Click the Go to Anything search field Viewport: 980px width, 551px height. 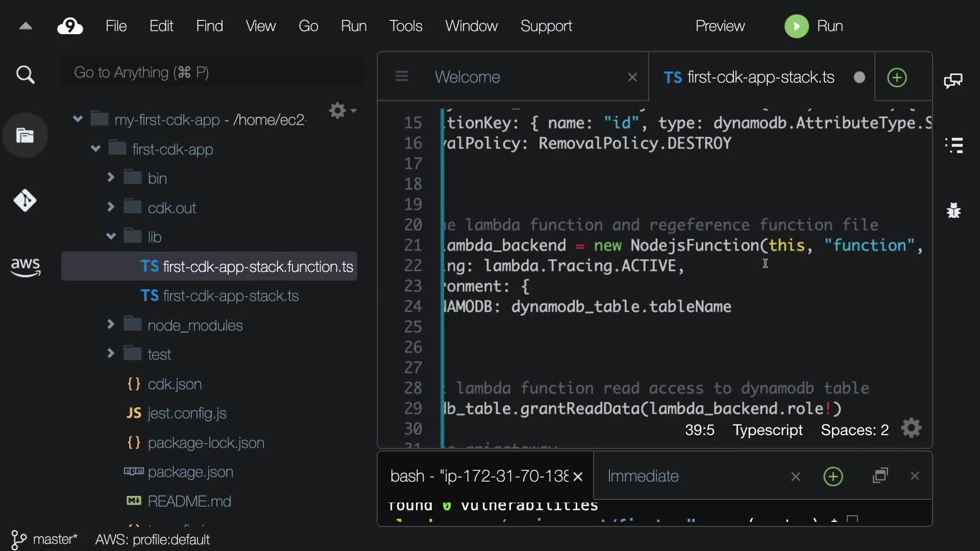coord(212,72)
